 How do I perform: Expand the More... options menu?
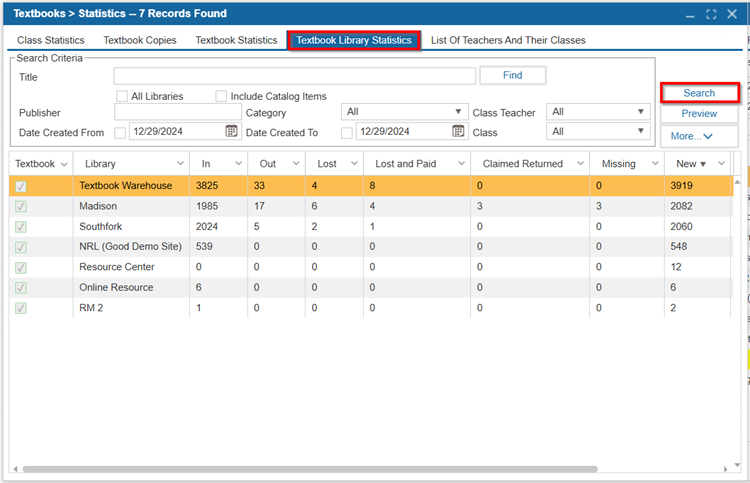pyautogui.click(x=699, y=136)
